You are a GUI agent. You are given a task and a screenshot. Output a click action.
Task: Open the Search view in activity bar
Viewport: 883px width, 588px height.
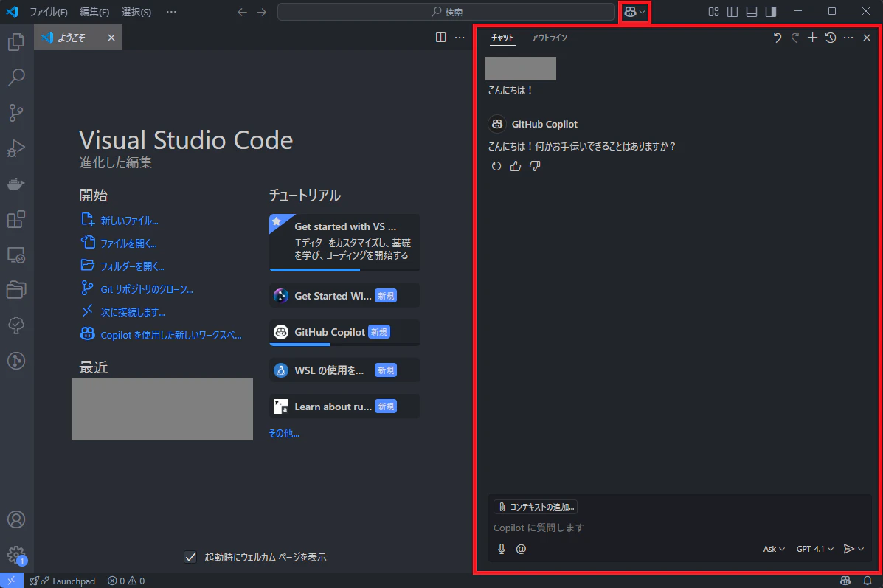(16, 77)
